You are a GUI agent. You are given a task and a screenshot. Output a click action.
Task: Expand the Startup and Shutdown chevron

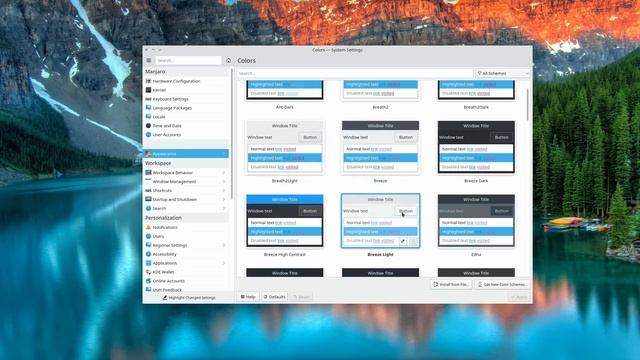click(x=224, y=200)
